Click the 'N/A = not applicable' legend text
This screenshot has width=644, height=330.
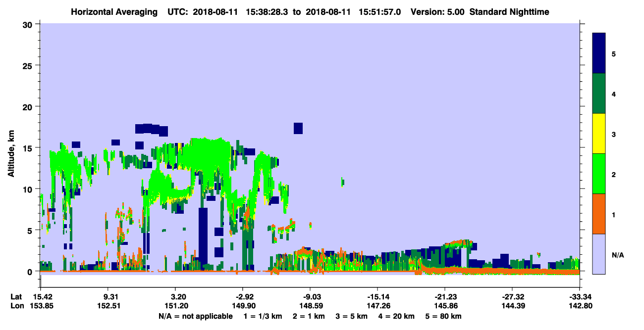tap(196, 316)
